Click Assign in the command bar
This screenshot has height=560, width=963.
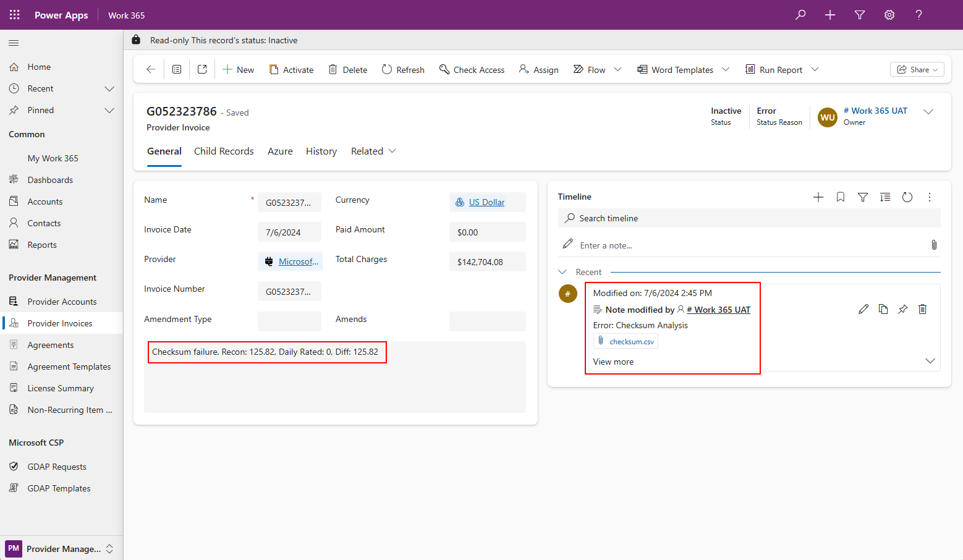coord(538,70)
